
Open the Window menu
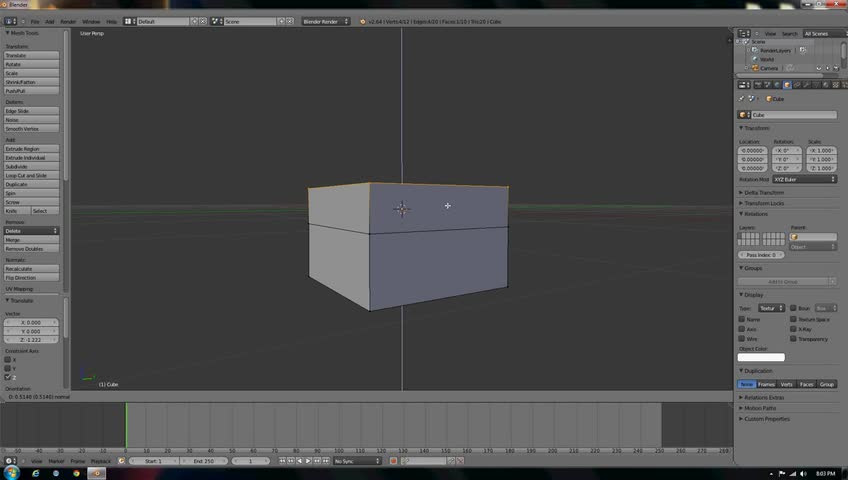coord(91,22)
